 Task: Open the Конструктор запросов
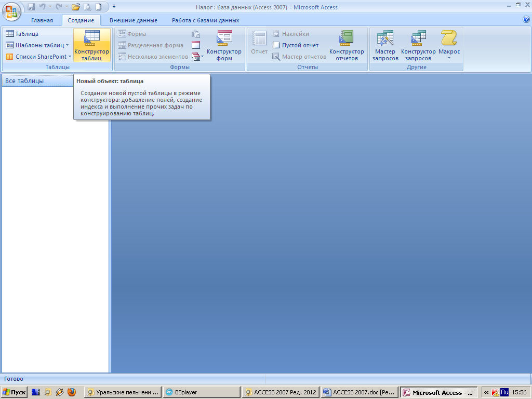[418, 45]
